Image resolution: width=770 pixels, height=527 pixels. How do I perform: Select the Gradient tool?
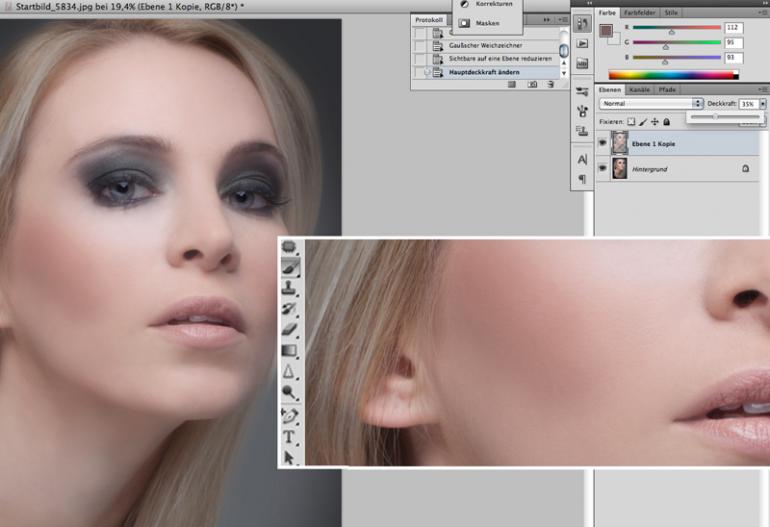(290, 350)
